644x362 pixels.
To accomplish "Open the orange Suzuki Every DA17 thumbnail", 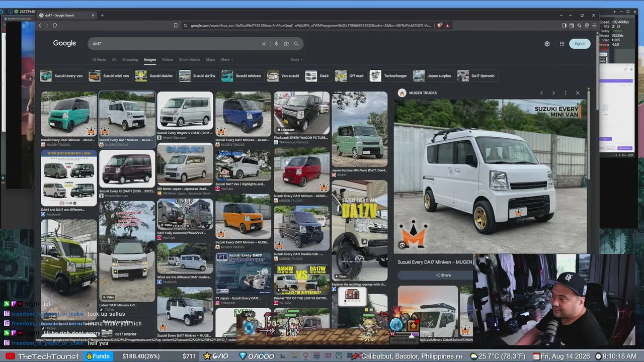I will (x=244, y=218).
